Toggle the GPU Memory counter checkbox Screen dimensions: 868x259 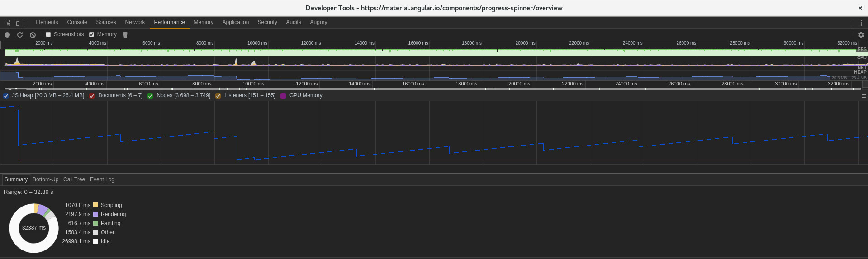pyautogui.click(x=283, y=96)
